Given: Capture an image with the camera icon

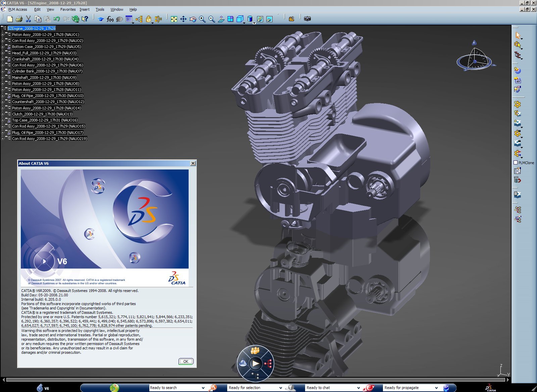Looking at the screenshot, I should click(307, 19).
